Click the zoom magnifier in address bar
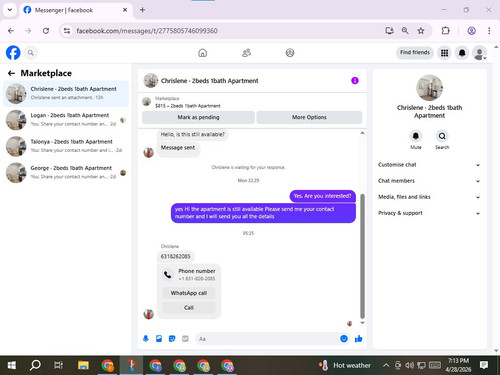This screenshot has width=500, height=375. point(405,31)
